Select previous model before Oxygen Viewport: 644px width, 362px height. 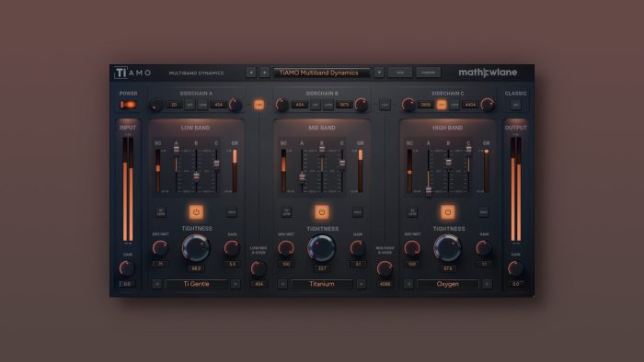[x=408, y=284]
